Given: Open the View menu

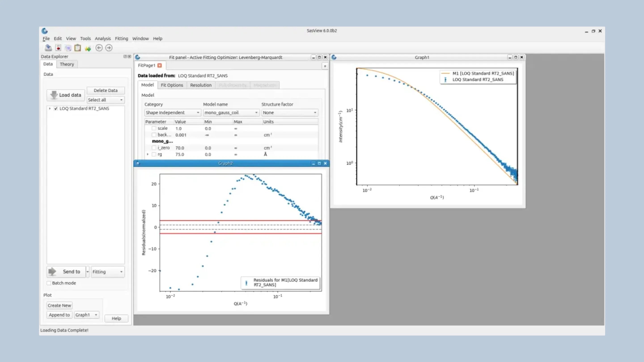Looking at the screenshot, I should (x=71, y=38).
